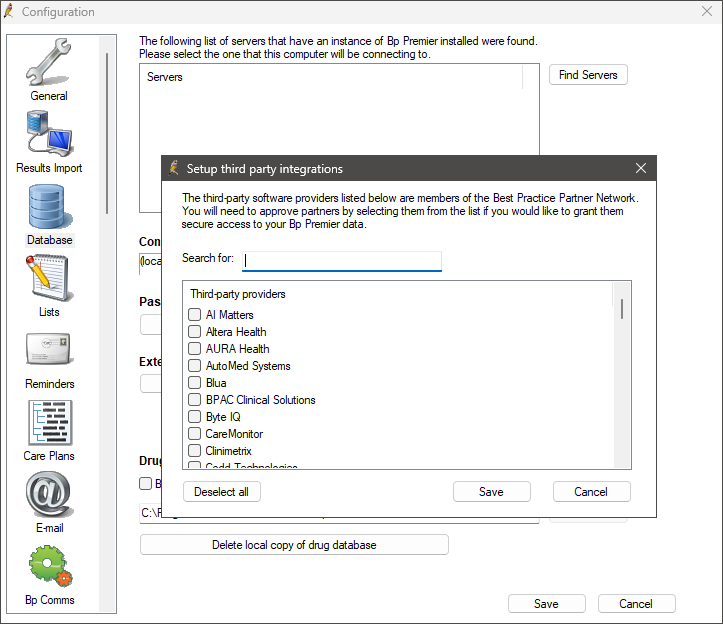The image size is (723, 624).
Task: Click the Configuration sidebar scrollbar
Action: click(107, 134)
